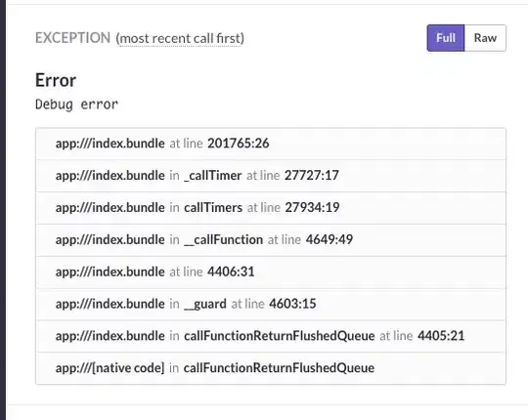Viewport: 528px width, 420px height.
Task: Expand the callFunctionReturnFlushedQueue frame at line 4405:21
Action: click(x=271, y=336)
